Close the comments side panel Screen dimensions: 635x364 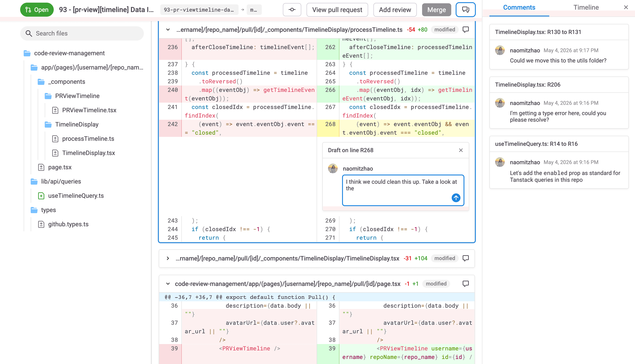tap(626, 7)
